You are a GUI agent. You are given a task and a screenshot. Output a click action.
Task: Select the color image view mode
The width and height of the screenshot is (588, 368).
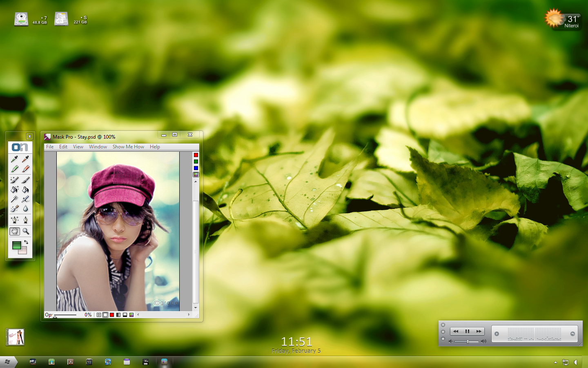pos(131,315)
